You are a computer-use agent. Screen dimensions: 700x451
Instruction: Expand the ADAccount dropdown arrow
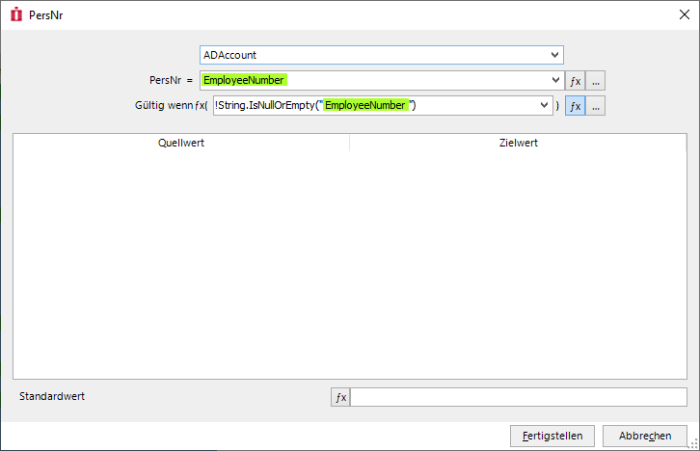pyautogui.click(x=555, y=56)
